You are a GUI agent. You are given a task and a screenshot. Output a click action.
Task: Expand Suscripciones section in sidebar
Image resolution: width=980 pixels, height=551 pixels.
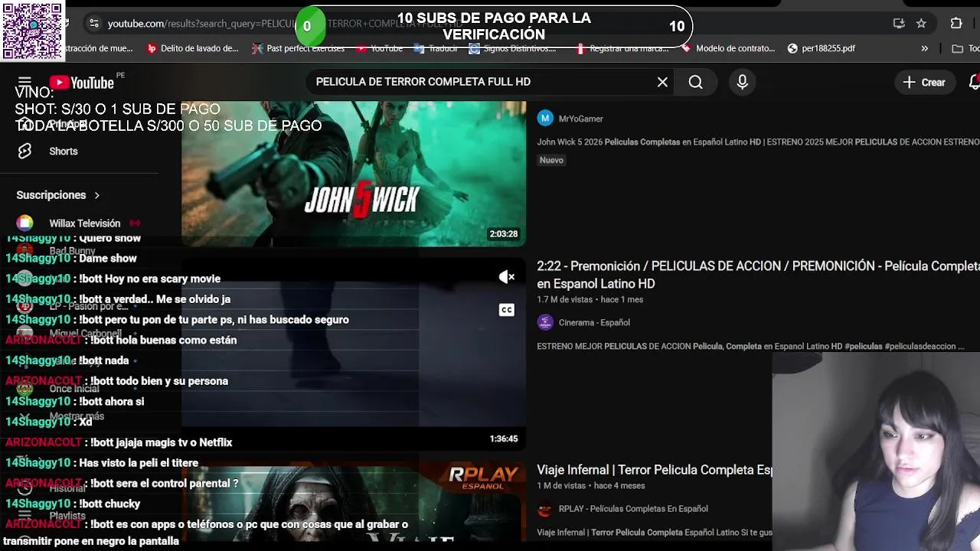(x=58, y=195)
